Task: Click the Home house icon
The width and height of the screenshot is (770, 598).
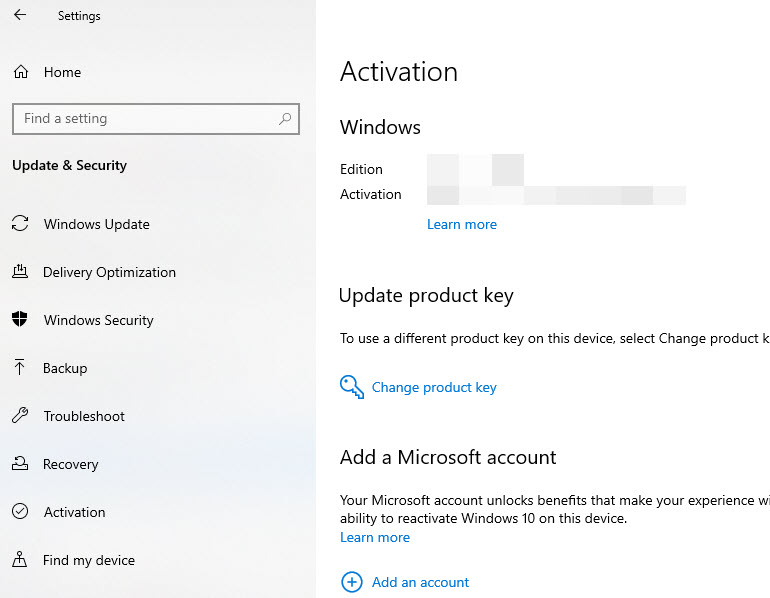Action: [x=21, y=72]
